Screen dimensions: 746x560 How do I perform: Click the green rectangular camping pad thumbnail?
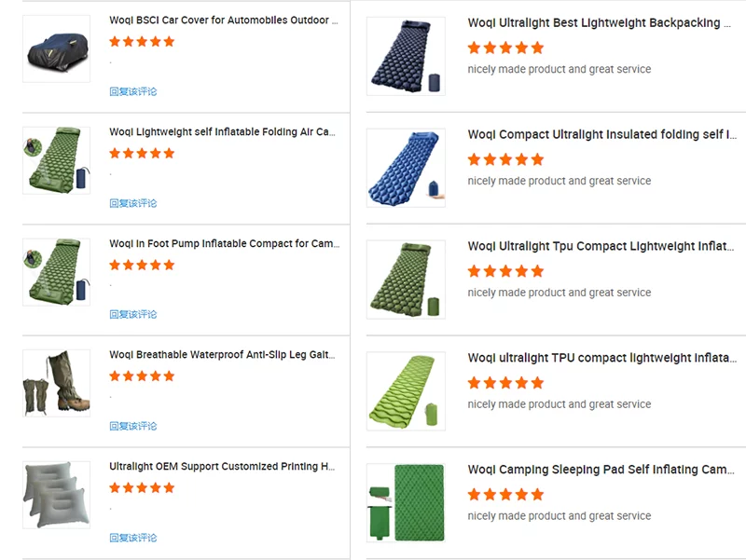coord(406,503)
